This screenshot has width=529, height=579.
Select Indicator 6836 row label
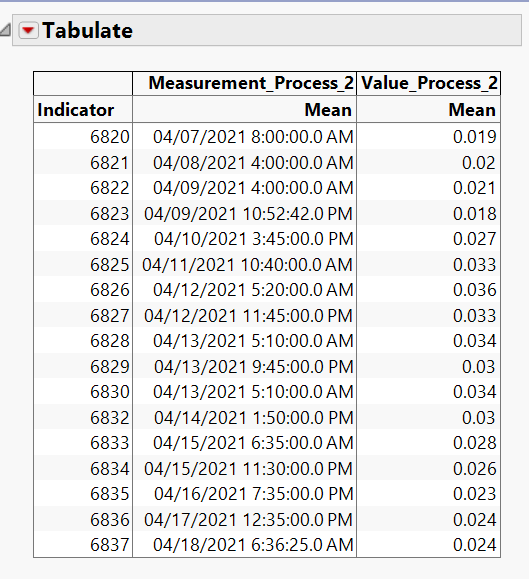[x=110, y=520]
